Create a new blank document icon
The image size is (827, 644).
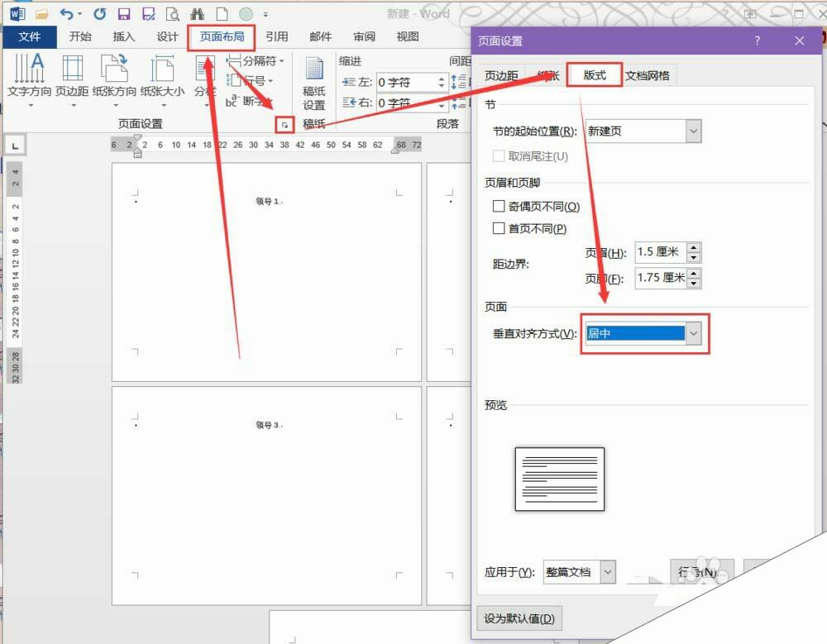tap(222, 14)
